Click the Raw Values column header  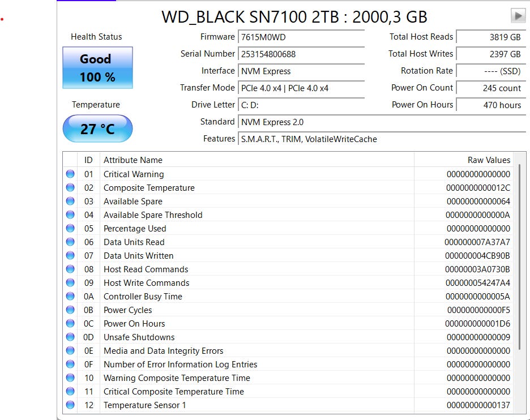coord(463,160)
